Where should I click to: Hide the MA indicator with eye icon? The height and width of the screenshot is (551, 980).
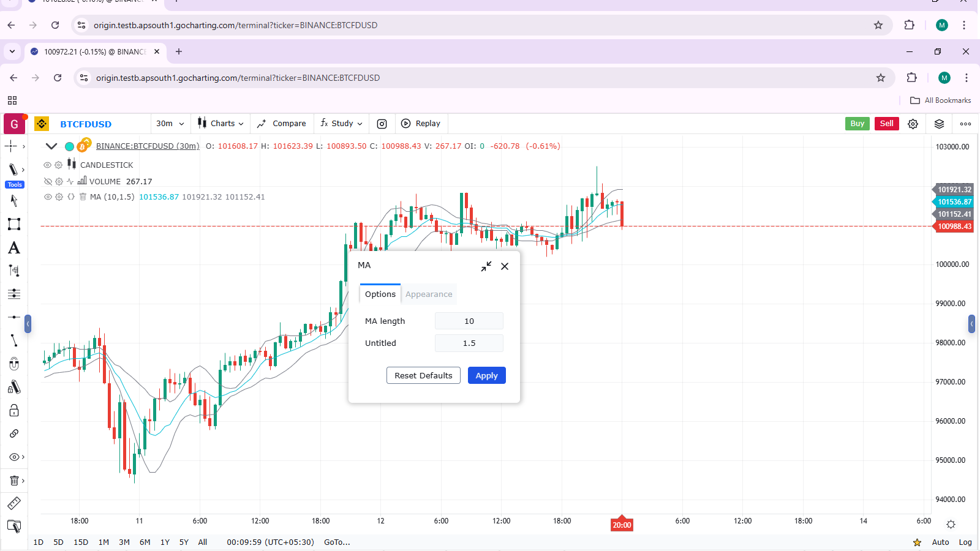point(47,197)
